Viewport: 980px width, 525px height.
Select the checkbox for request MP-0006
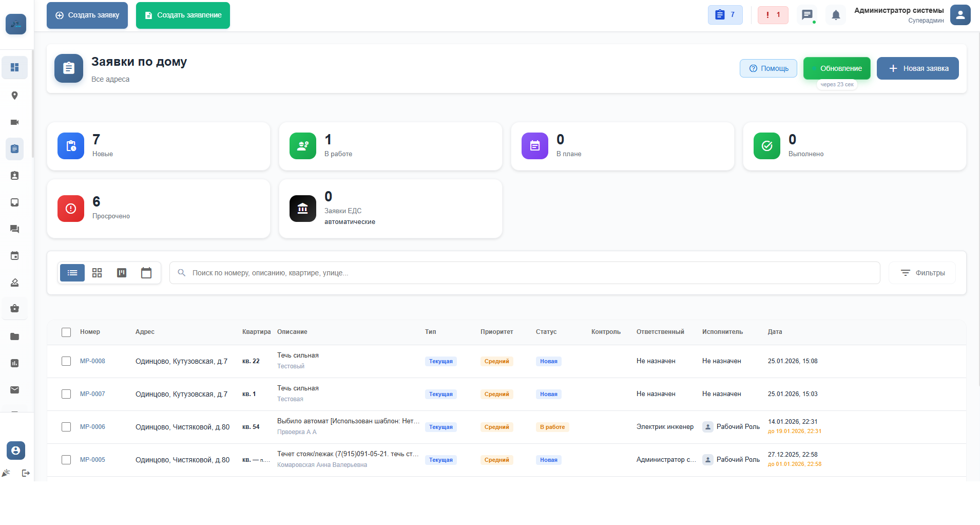point(66,427)
